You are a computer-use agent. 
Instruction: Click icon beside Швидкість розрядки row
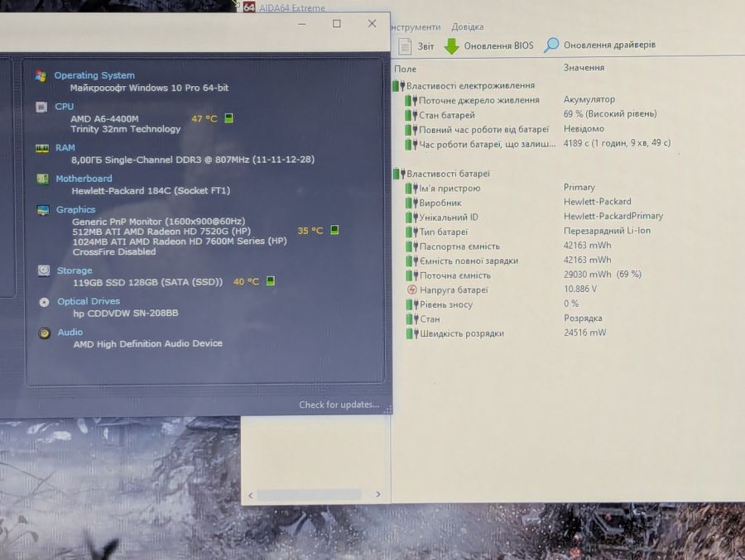click(412, 333)
